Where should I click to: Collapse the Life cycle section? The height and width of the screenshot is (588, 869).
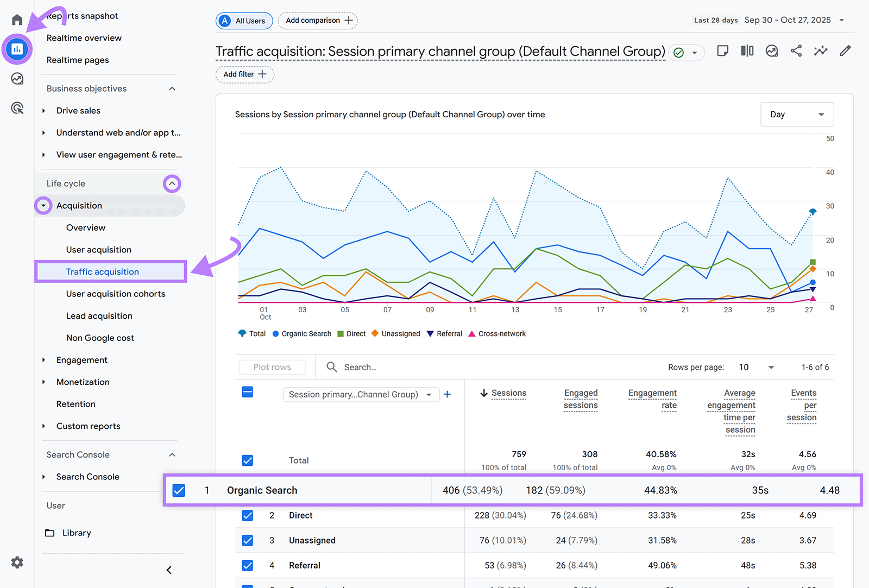[172, 184]
